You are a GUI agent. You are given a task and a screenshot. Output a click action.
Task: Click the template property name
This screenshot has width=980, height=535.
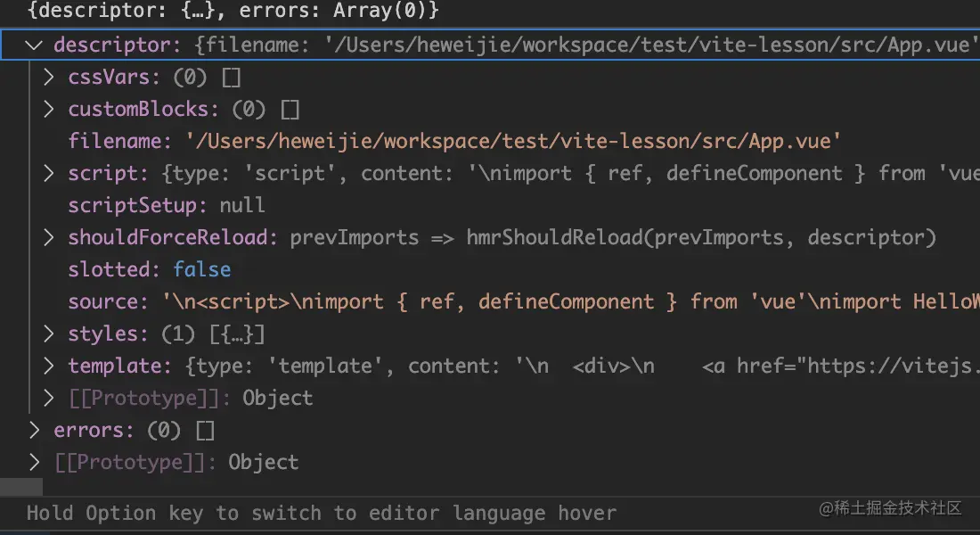(x=115, y=366)
